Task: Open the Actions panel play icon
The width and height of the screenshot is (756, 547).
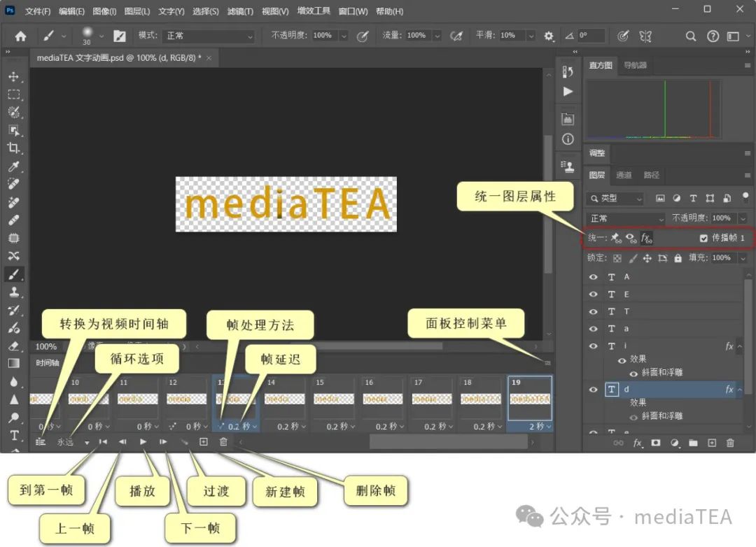Action: [x=568, y=92]
